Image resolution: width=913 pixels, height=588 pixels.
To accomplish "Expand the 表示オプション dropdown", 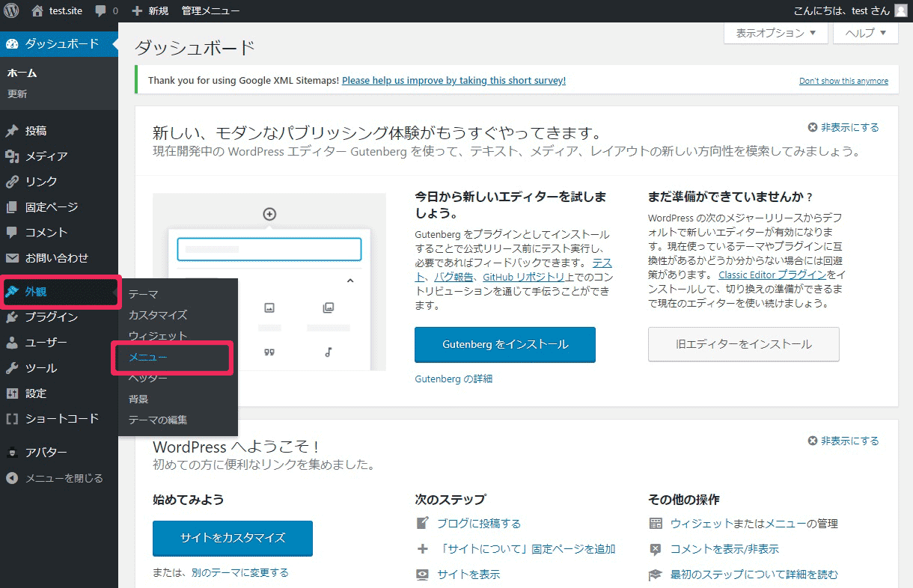I will coord(775,33).
